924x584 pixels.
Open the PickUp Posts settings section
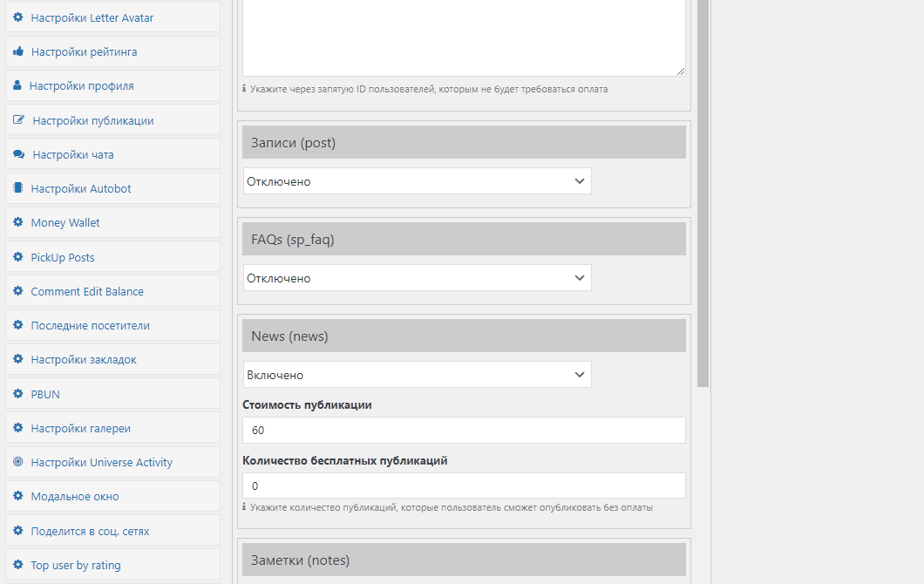point(63,257)
